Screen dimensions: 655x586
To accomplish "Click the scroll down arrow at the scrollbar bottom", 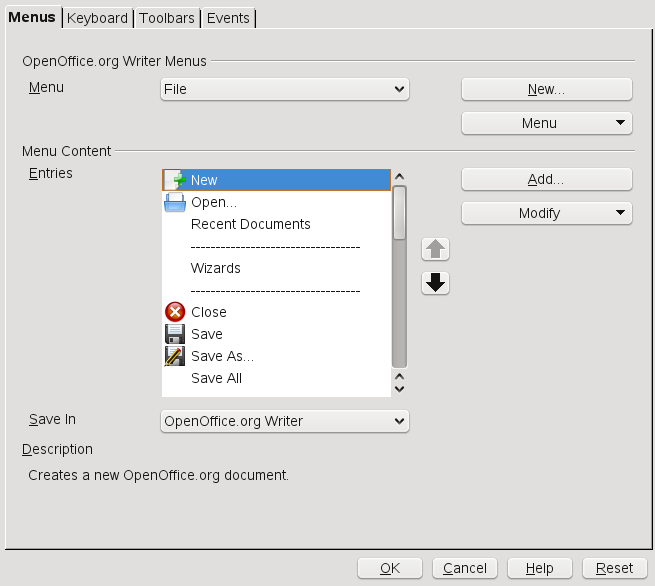I will [399, 389].
